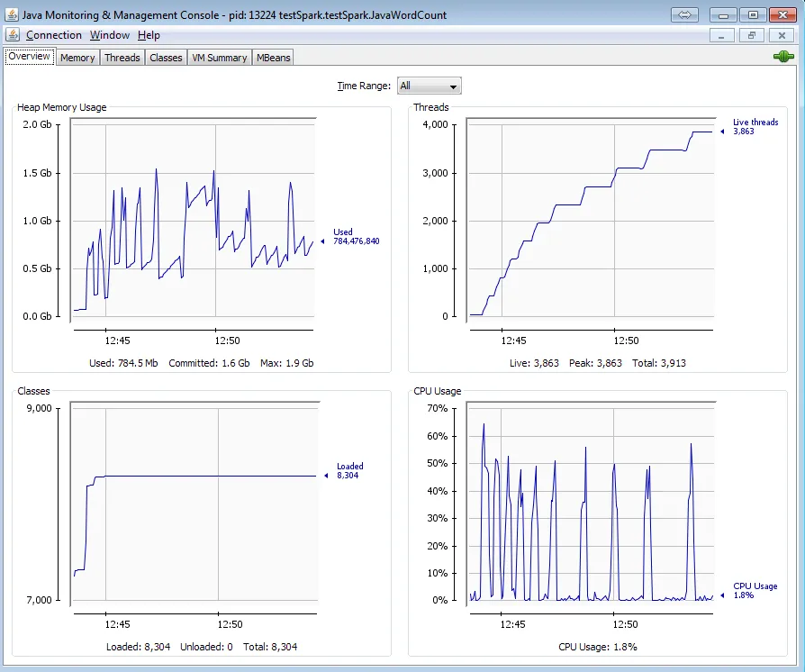The height and width of the screenshot is (672, 805).
Task: Click the 'Unloaded: 0' classes text
Action: coord(206,646)
